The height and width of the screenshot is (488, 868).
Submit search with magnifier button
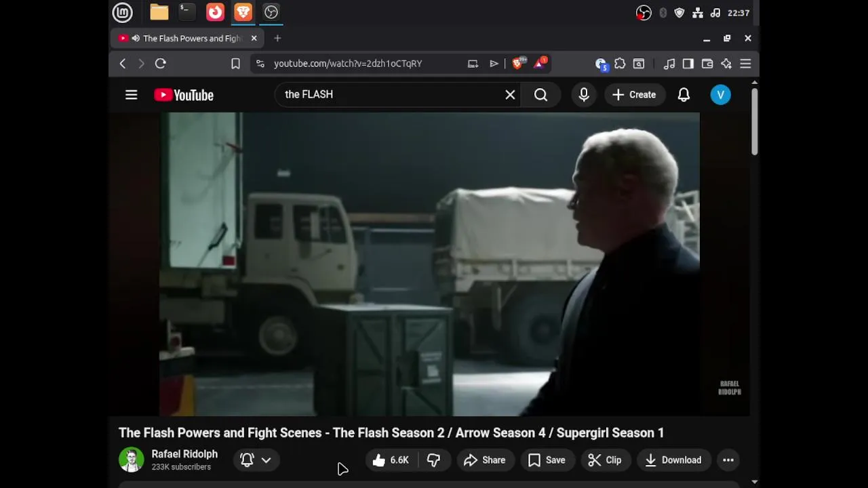pos(540,95)
